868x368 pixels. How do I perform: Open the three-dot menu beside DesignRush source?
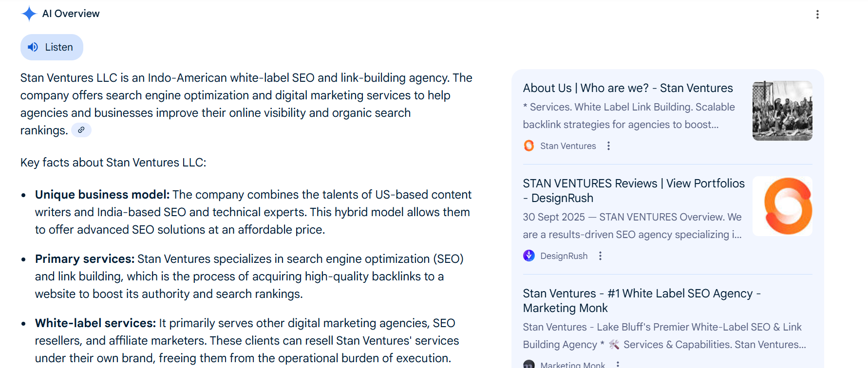click(x=600, y=256)
